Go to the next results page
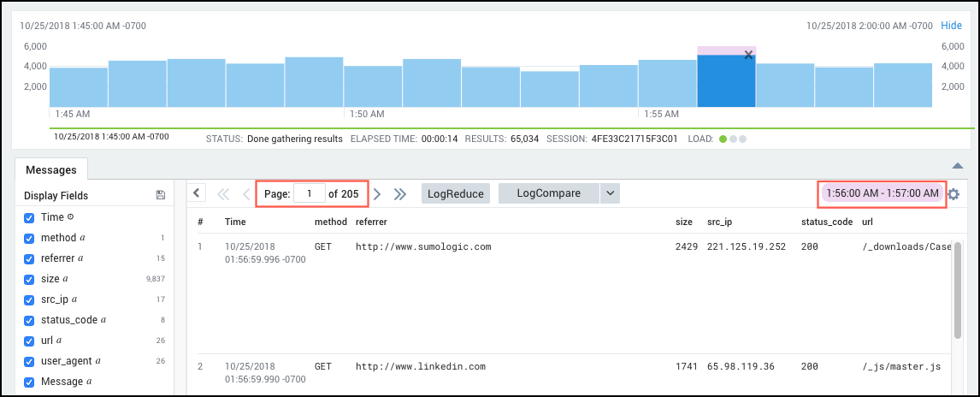The image size is (980, 397). pyautogui.click(x=376, y=194)
